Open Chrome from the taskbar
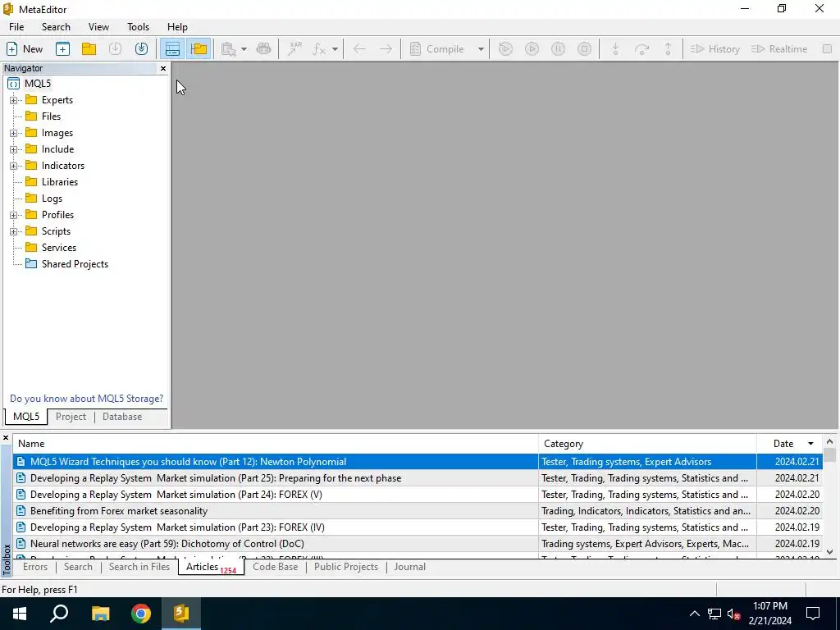Viewport: 840px width, 630px height. coord(141,614)
